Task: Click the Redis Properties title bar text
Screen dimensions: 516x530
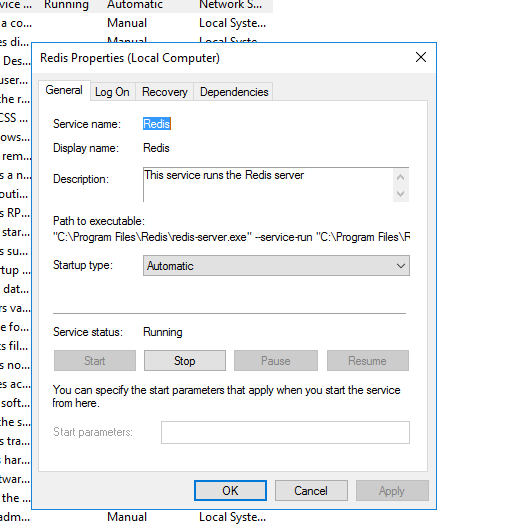Action: 130,58
